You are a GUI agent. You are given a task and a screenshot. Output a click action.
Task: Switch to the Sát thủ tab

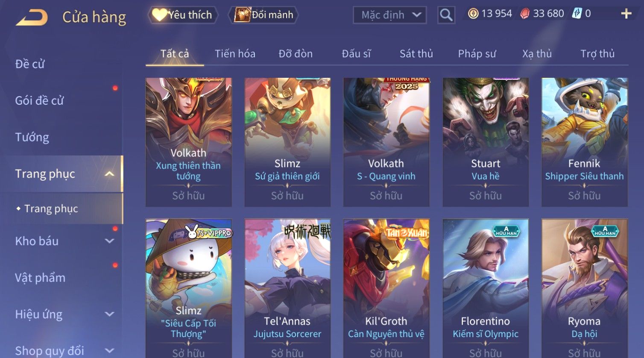(x=416, y=54)
